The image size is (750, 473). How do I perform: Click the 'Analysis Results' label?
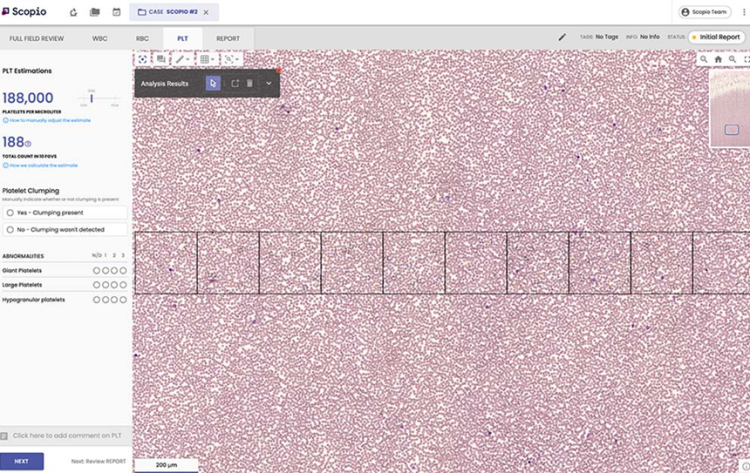coord(165,84)
